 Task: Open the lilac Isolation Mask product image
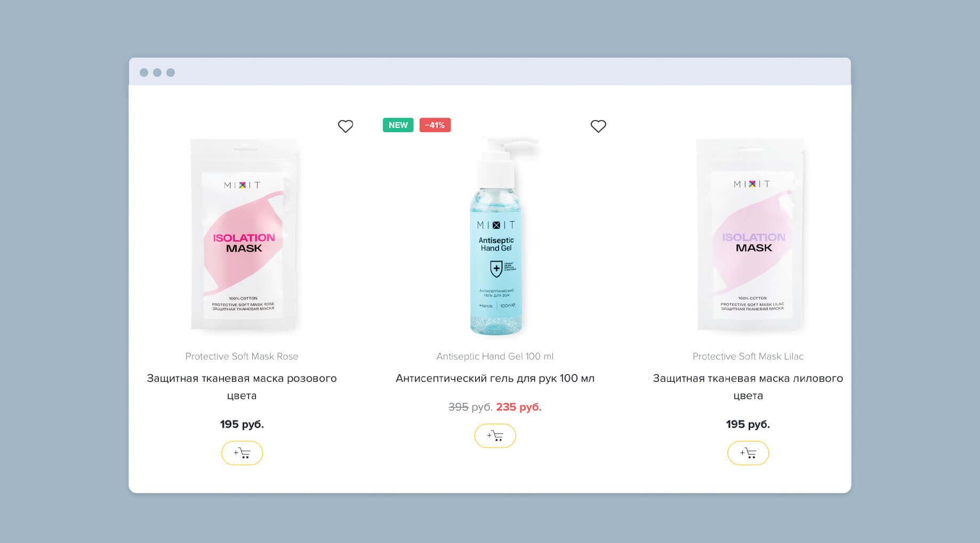tap(750, 235)
